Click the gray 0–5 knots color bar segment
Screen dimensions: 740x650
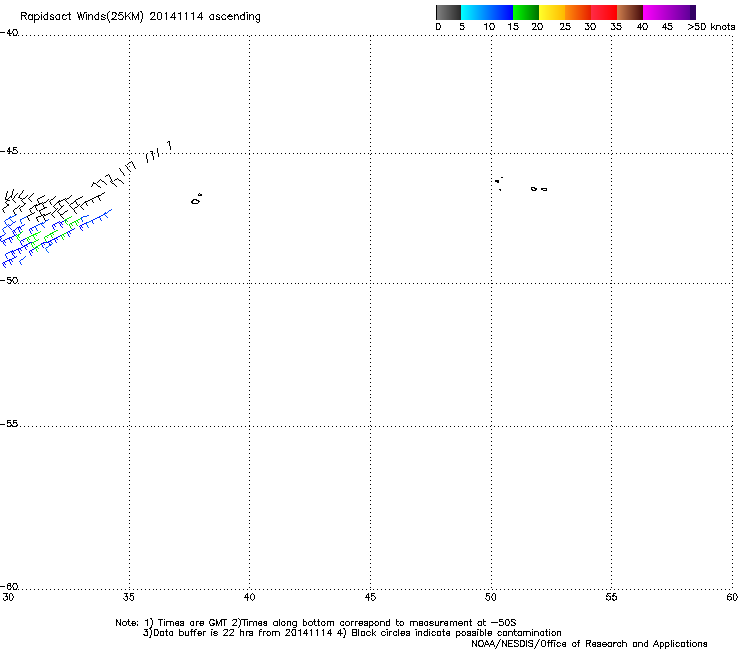tap(448, 12)
